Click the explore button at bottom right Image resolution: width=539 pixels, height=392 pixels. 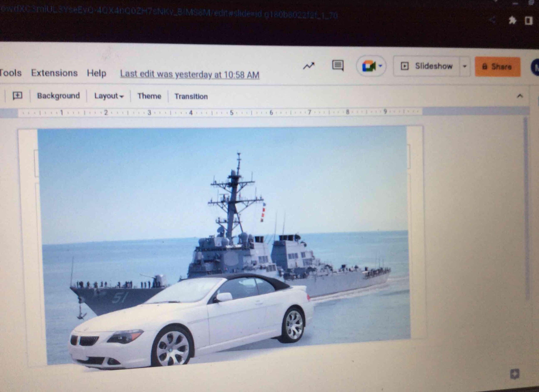click(515, 374)
